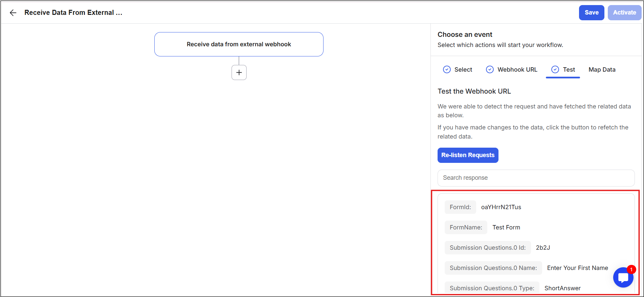Focus the Search response field
The image size is (644, 297).
[x=536, y=178]
